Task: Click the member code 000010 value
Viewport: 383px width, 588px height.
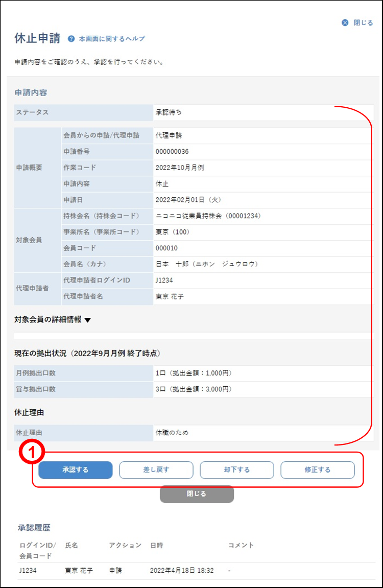Action: tap(167, 248)
